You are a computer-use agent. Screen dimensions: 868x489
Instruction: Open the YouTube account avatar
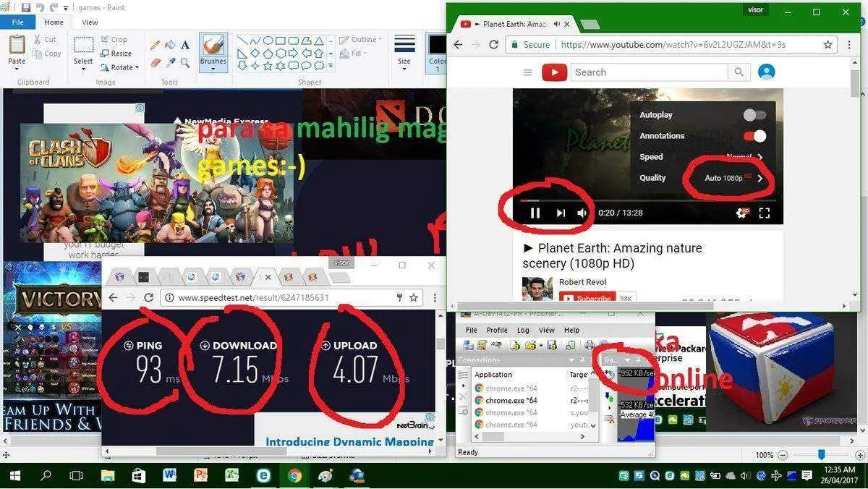tap(767, 72)
